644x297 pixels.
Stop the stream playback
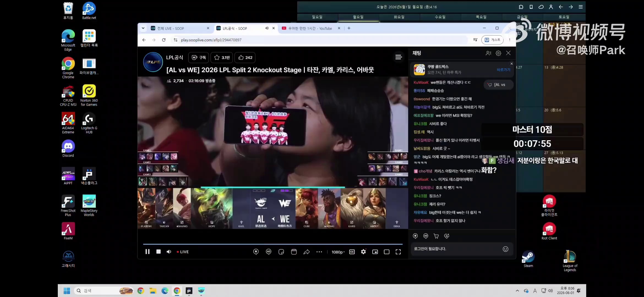(x=159, y=252)
